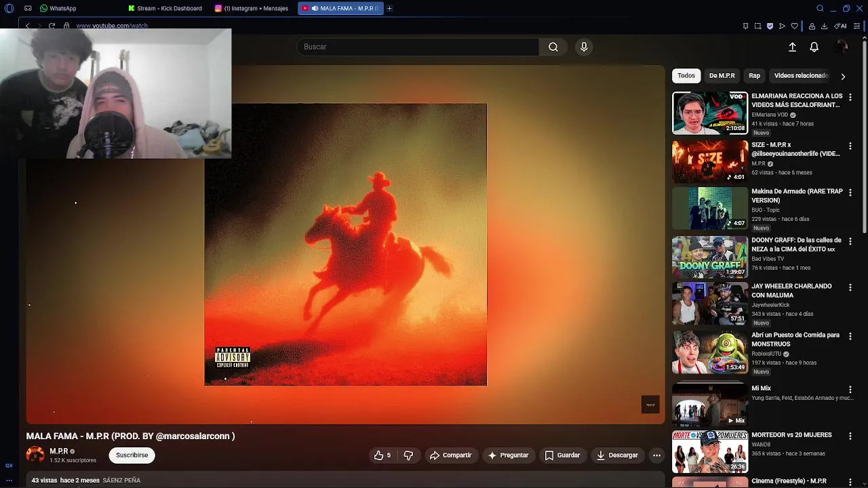Select the Todos filter chip
Image resolution: width=868 pixels, height=488 pixels.
[686, 76]
